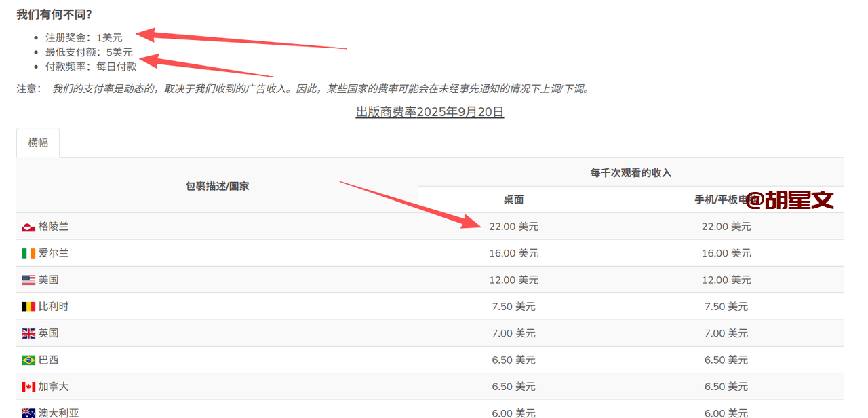The height and width of the screenshot is (418, 868).
Task: Click the United Kingdom flag icon
Action: click(28, 333)
